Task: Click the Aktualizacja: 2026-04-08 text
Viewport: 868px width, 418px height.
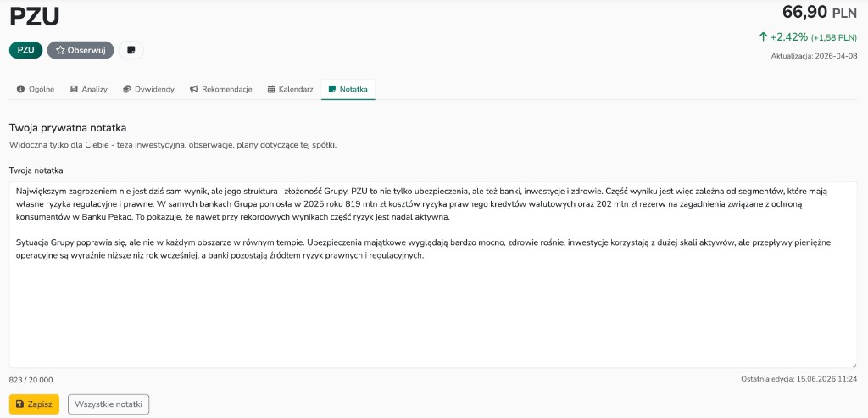Action: 814,56
